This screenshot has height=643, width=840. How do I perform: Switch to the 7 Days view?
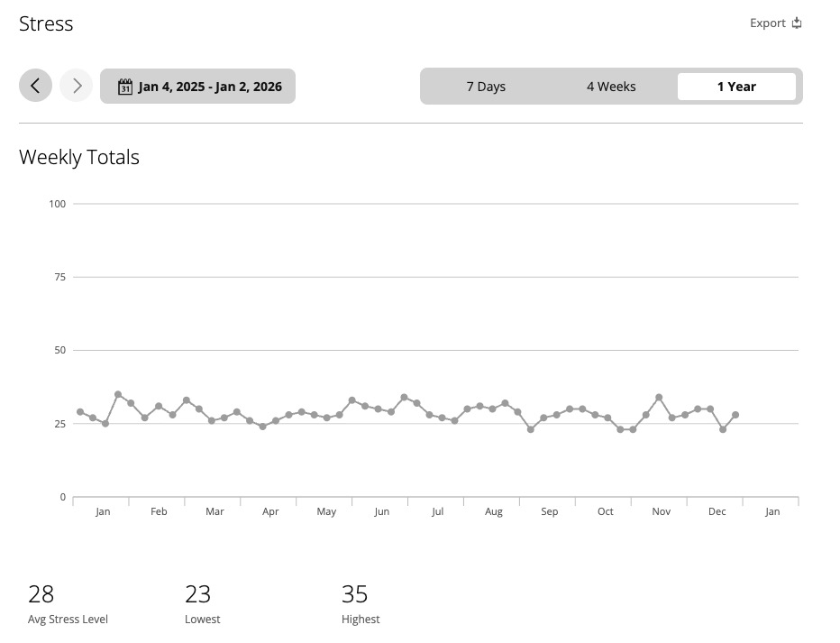pyautogui.click(x=486, y=87)
